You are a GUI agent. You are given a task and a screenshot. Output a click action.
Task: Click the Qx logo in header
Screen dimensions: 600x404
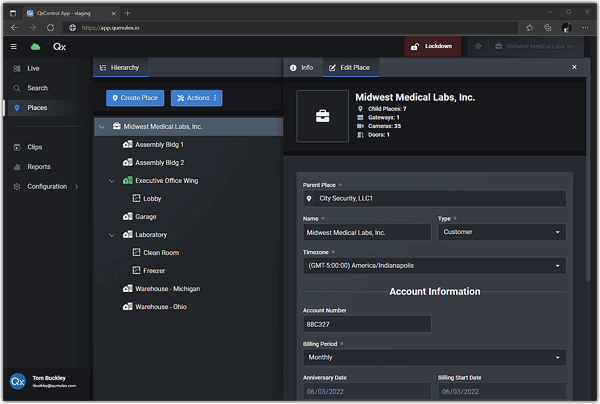pyautogui.click(x=59, y=47)
